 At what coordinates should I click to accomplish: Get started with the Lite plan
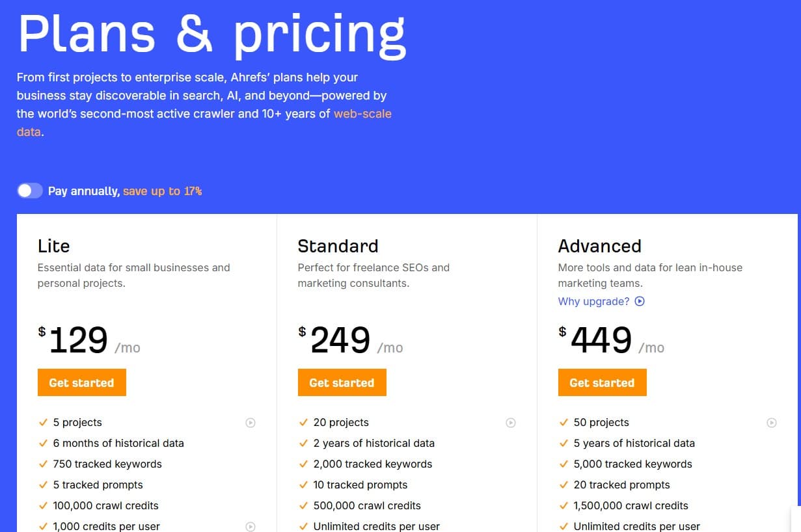[82, 382]
